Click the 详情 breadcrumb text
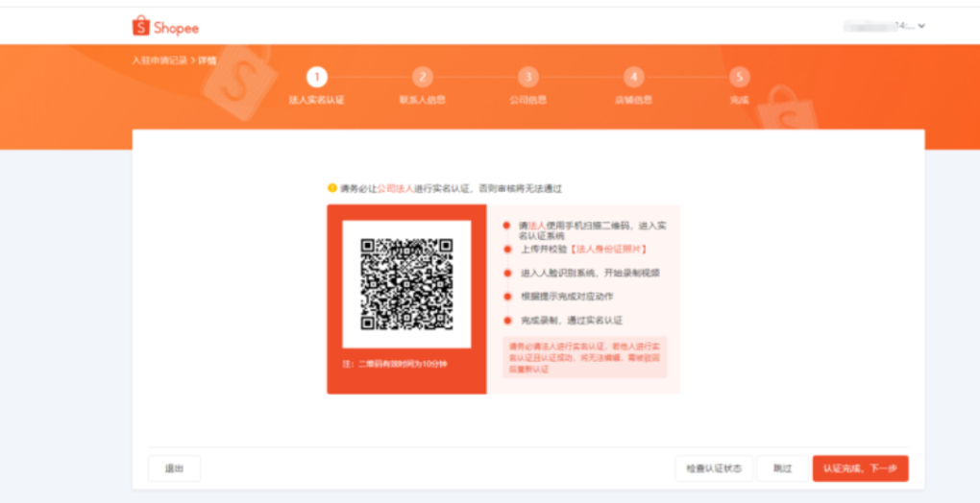The width and height of the screenshot is (980, 503). [207, 60]
